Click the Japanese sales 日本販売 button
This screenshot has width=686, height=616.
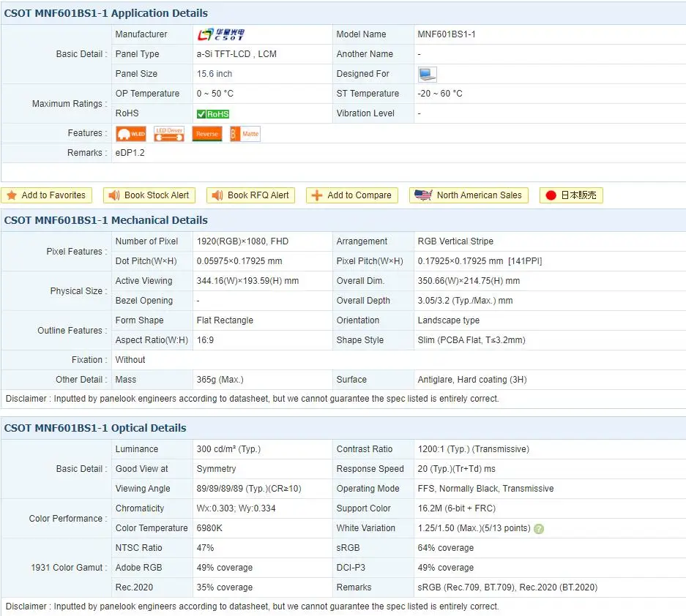pos(571,195)
